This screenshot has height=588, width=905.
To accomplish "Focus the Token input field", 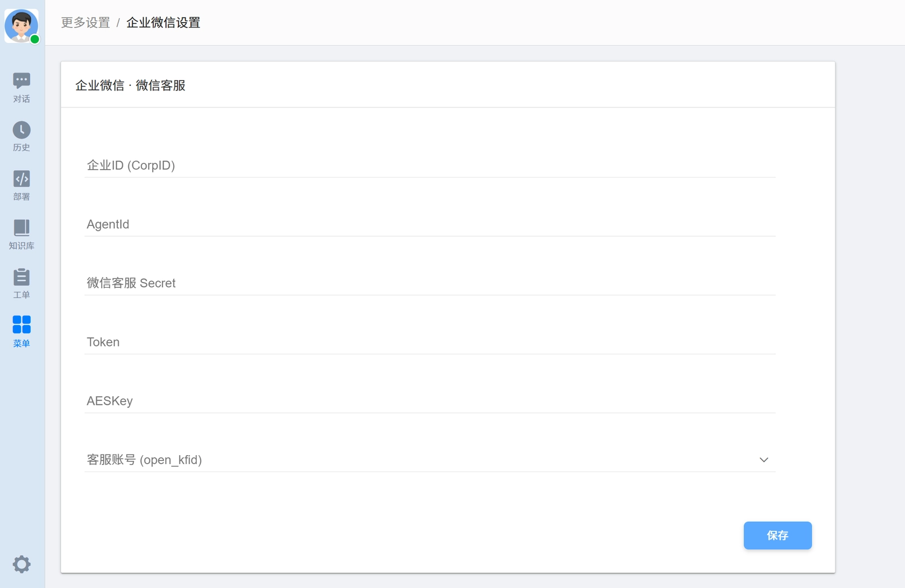I will [430, 341].
